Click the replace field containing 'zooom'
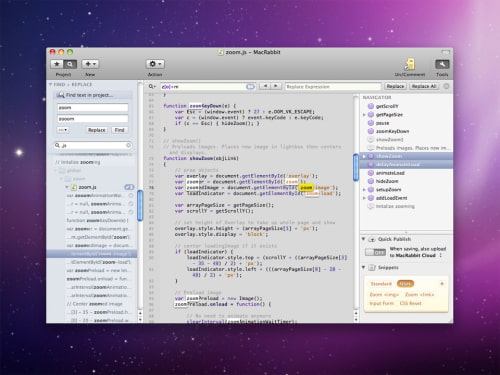Viewport: 500px width, 375px height. [x=93, y=119]
